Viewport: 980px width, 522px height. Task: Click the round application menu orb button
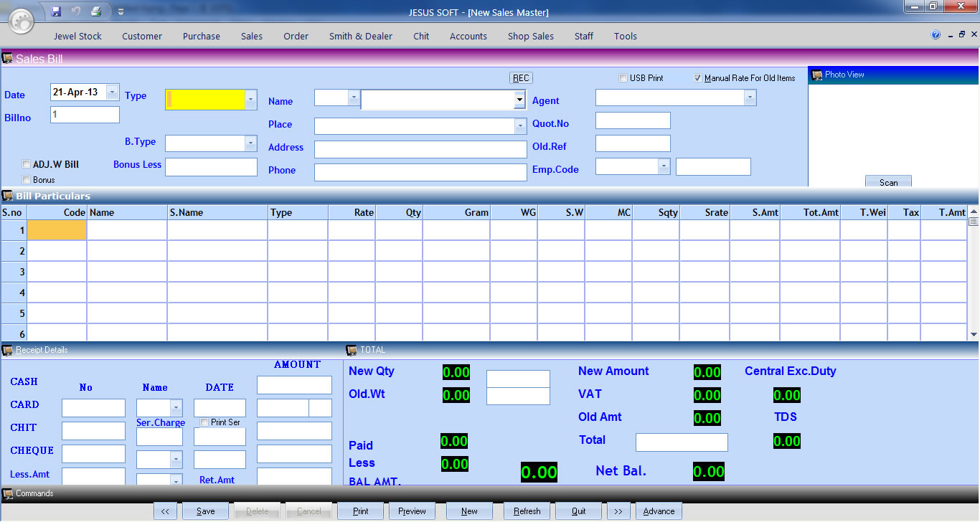pos(22,22)
